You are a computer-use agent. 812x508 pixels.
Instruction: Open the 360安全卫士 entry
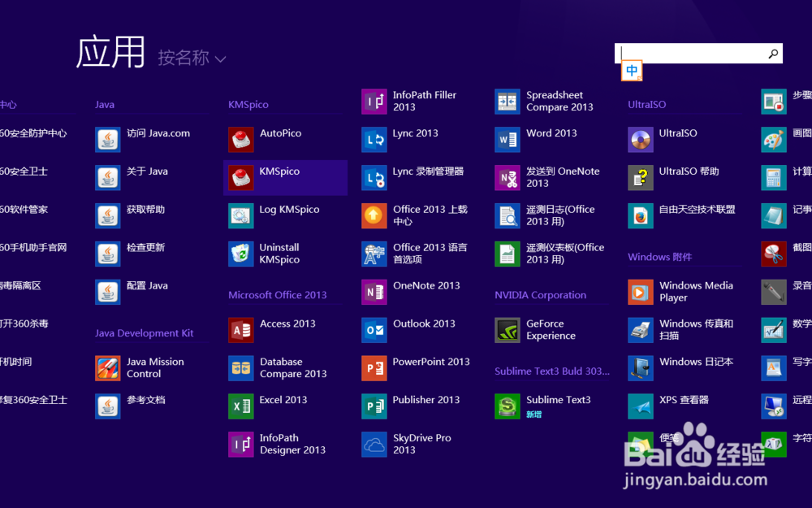[24, 172]
